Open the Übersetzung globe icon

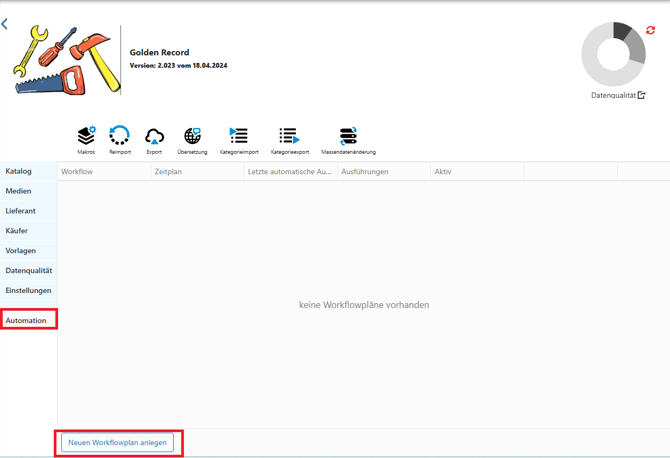[x=192, y=137]
